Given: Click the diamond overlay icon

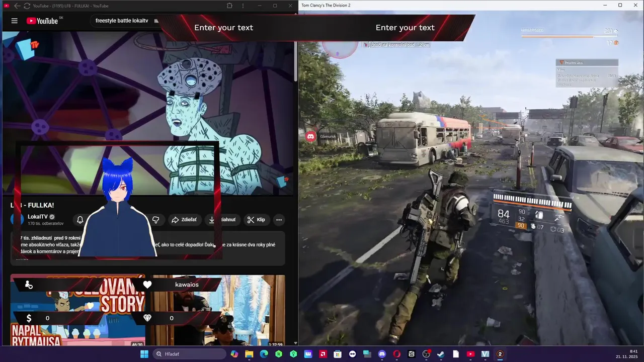Looking at the screenshot, I should (x=147, y=318).
